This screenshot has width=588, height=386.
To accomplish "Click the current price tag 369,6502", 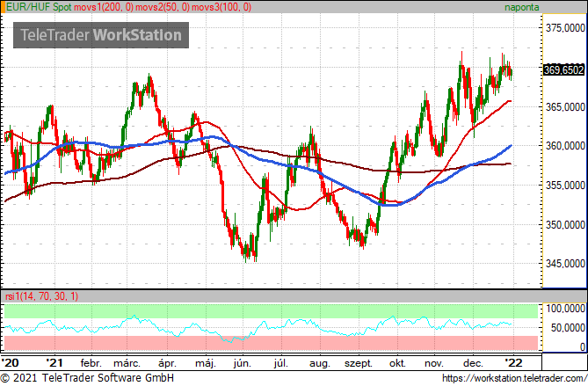I will (x=564, y=69).
